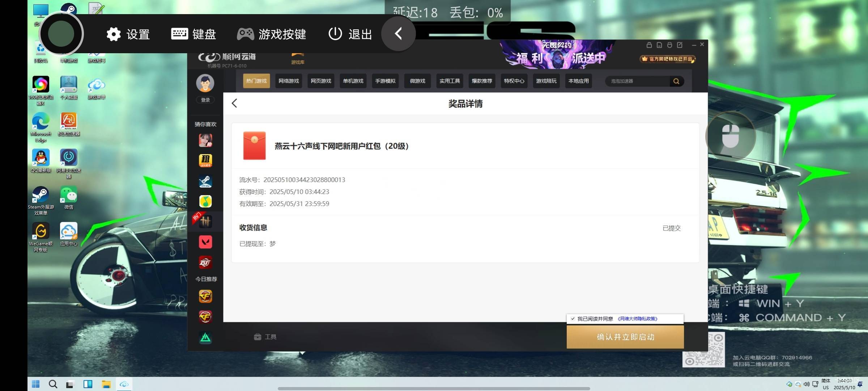Click 流水号 serial number text
Screen dimensions: 868x391
point(292,180)
